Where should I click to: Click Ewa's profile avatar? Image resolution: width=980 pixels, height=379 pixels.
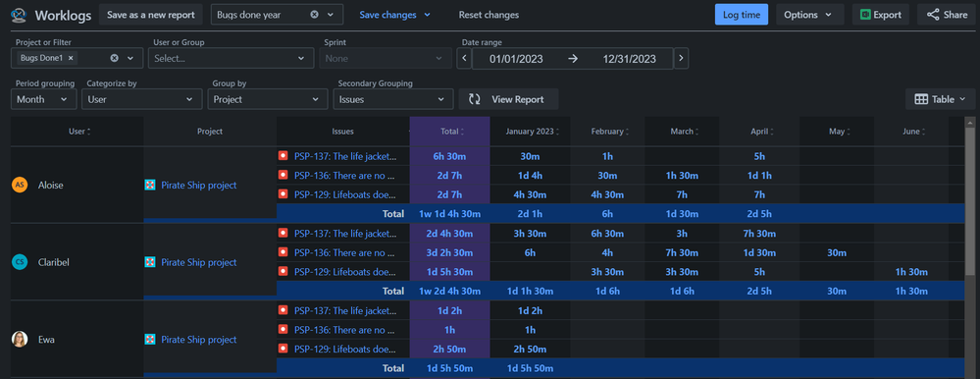[x=20, y=340]
